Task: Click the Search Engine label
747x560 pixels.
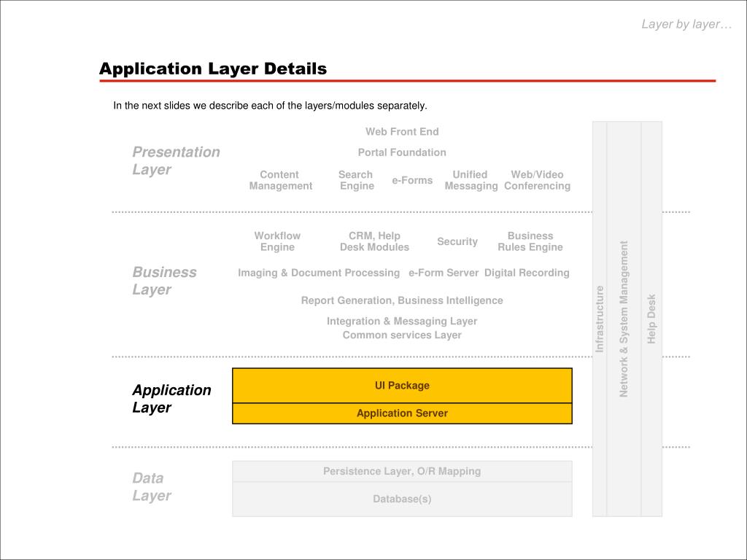Action: coord(356,181)
